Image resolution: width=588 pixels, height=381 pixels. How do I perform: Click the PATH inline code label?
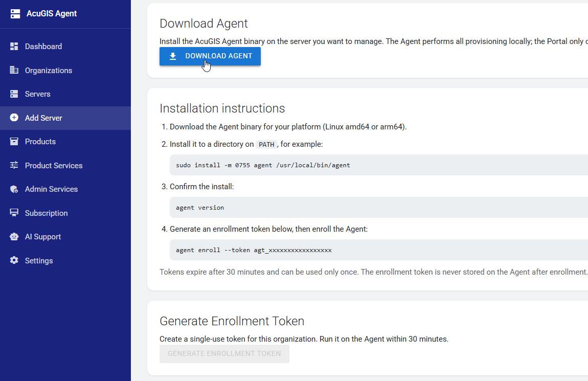coord(266,144)
